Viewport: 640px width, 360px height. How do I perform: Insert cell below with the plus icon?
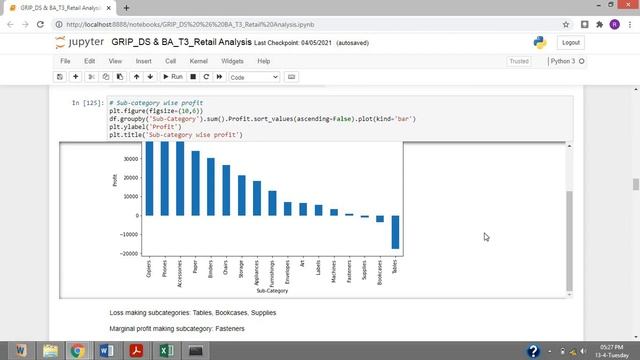[76, 77]
